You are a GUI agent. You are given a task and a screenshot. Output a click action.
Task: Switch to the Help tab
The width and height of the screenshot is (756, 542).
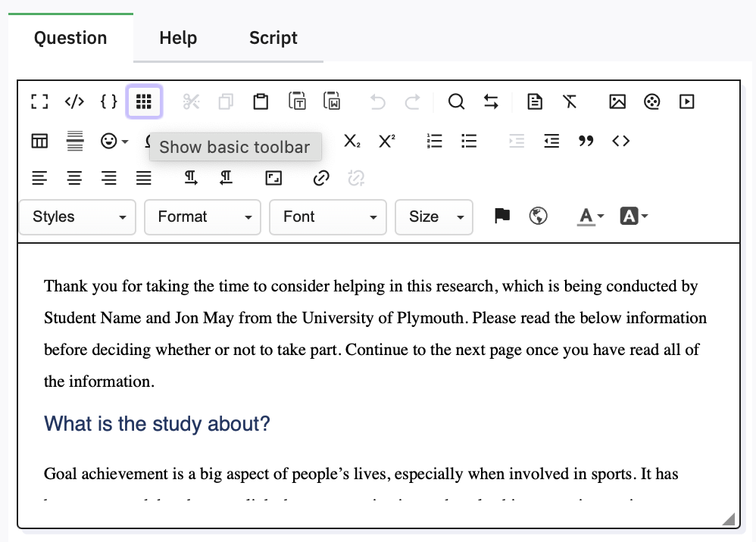[x=178, y=38]
